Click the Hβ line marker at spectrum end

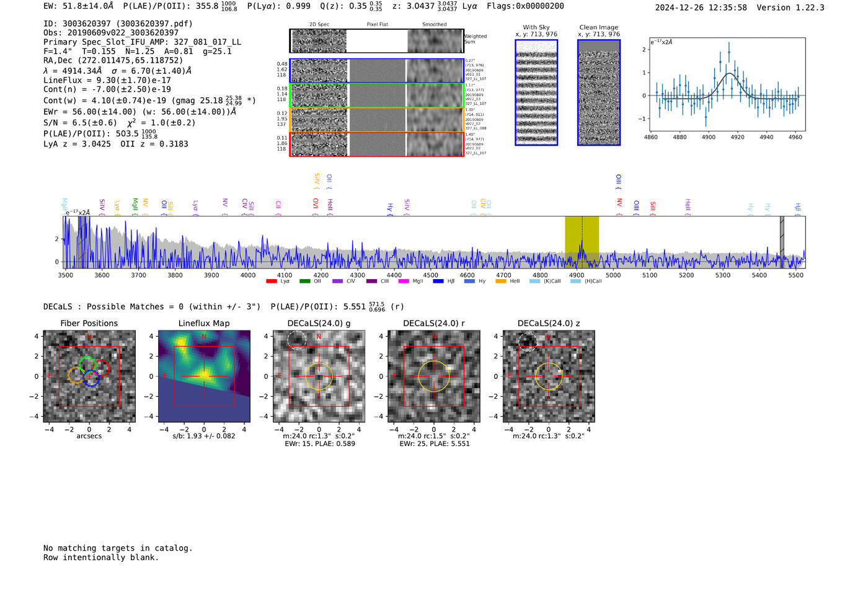click(798, 208)
